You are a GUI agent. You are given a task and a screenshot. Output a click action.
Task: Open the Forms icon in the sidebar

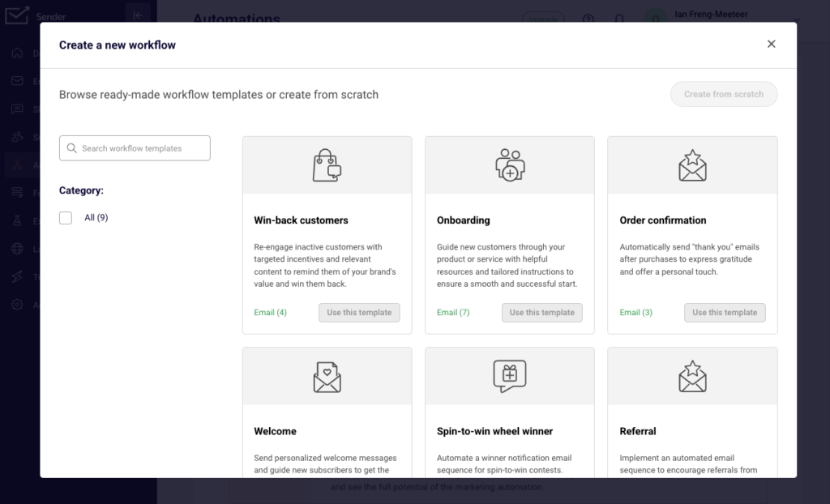[16, 193]
